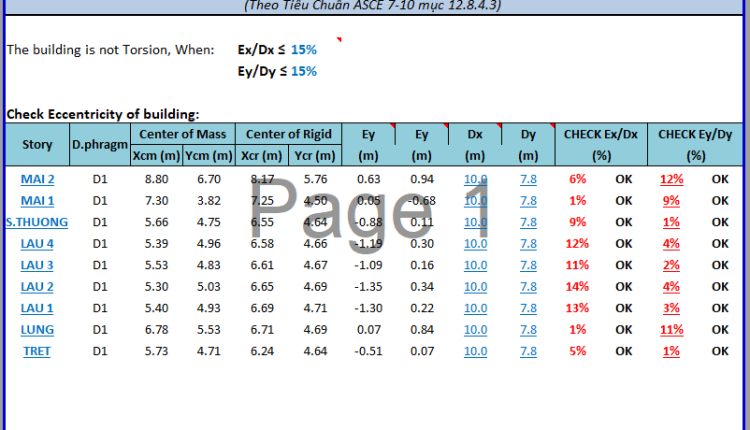
Task: Open the LAU 4 story link
Action: click(37, 243)
